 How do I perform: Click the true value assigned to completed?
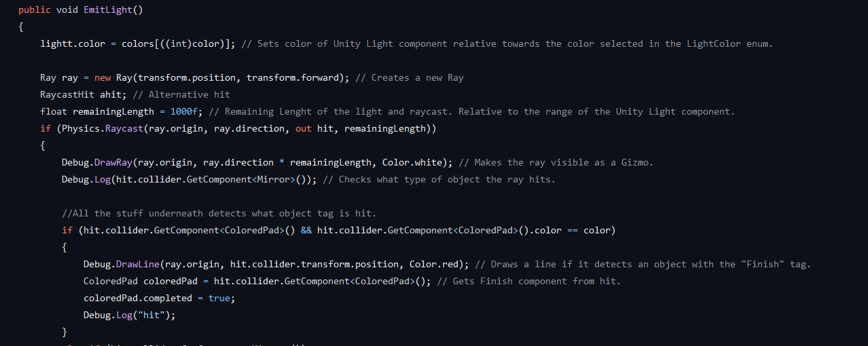tap(219, 299)
